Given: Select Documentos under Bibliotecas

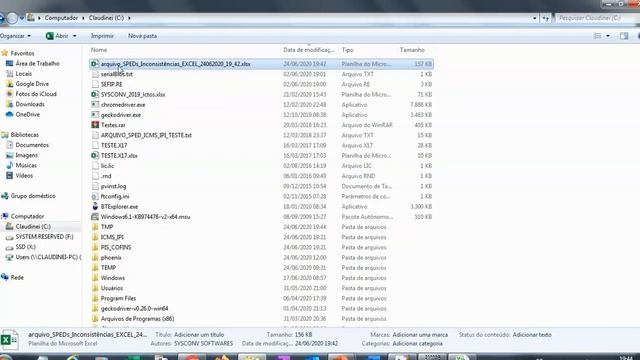Looking at the screenshot, I should click(x=32, y=145).
